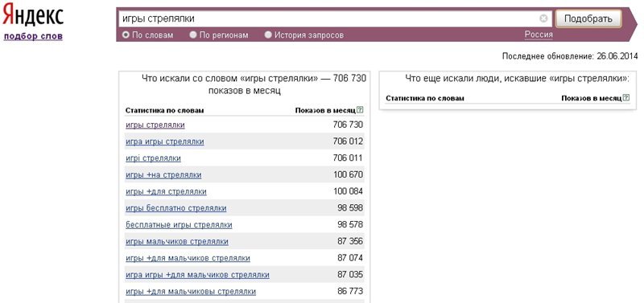
Task: Click the 'Подобрать' button
Action: (x=588, y=18)
